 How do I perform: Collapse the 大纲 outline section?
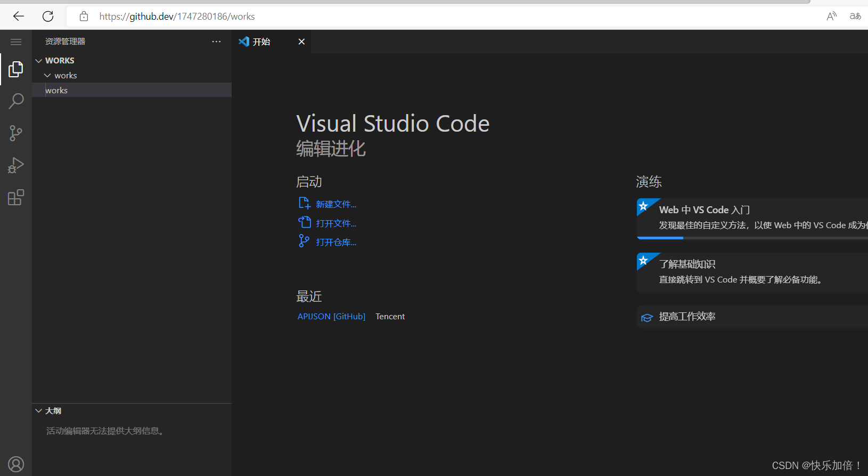click(39, 411)
